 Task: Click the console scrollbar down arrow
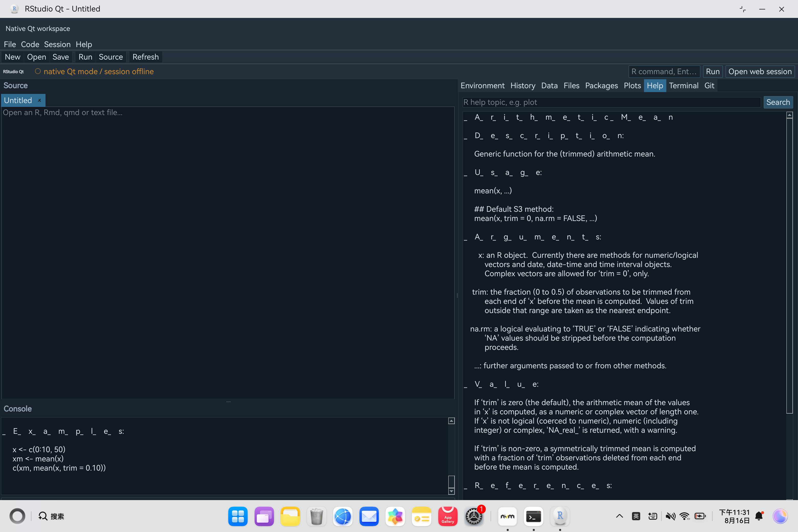point(451,491)
